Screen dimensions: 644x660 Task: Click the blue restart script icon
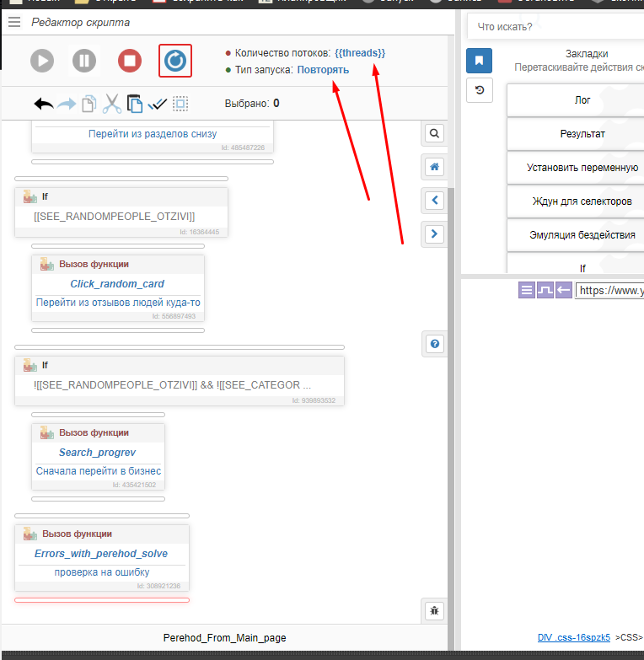(175, 61)
